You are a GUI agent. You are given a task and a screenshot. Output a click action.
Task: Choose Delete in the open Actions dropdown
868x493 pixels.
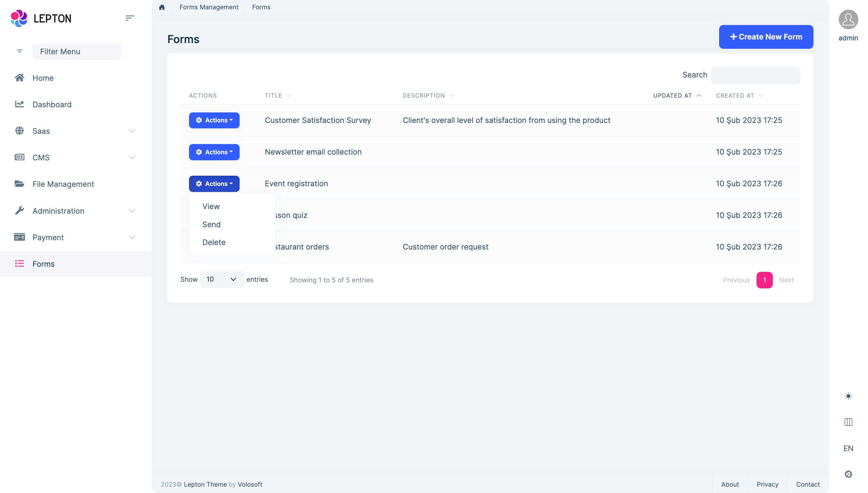(x=214, y=242)
